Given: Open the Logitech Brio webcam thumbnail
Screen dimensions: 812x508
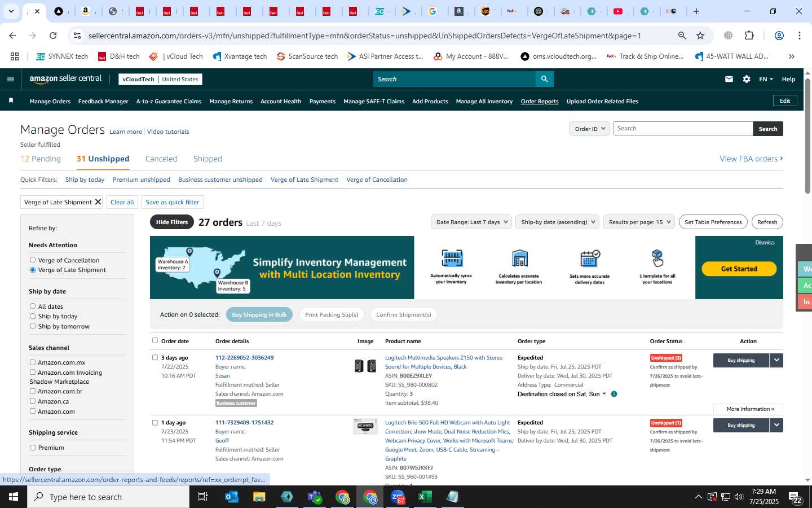Looking at the screenshot, I should (365, 426).
